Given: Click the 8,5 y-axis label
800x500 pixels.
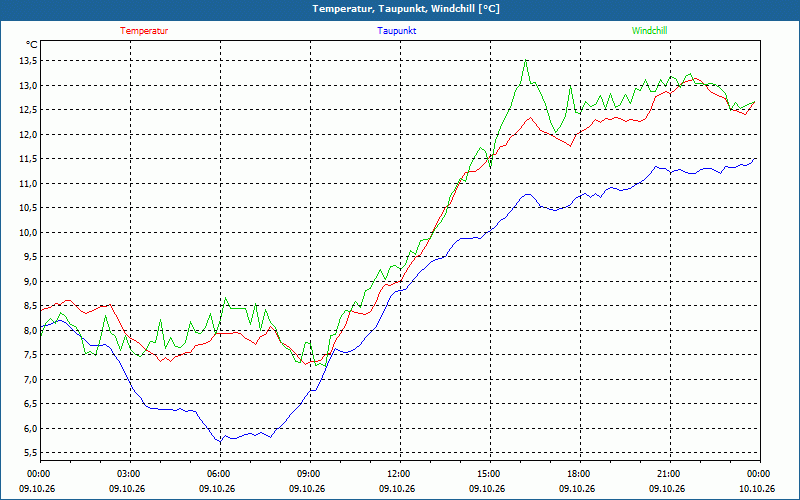Looking at the screenshot, I should click(x=31, y=306).
